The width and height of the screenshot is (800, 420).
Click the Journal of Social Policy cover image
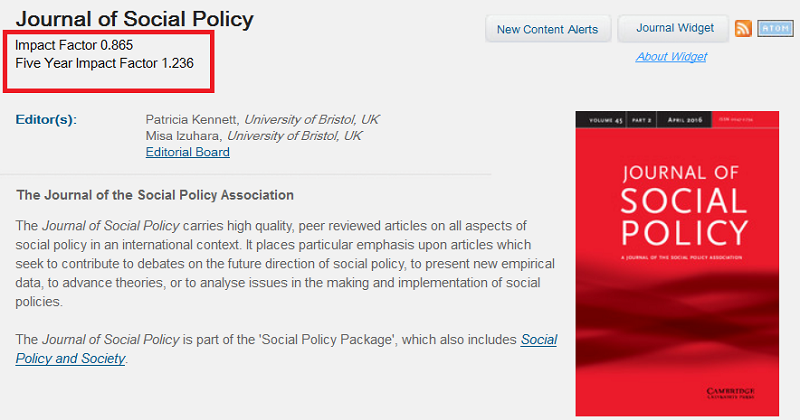677,263
